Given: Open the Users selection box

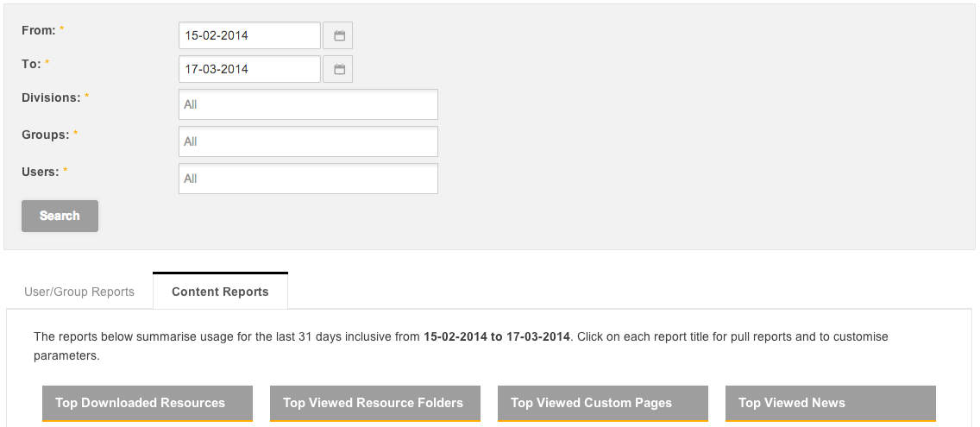Looking at the screenshot, I should tap(308, 179).
